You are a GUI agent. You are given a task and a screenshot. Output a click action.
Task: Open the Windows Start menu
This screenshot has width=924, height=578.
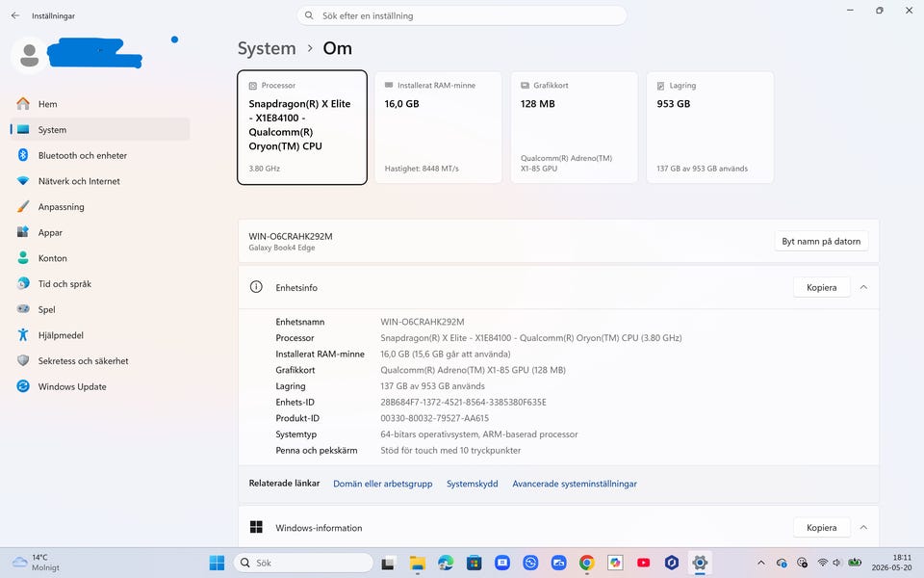[217, 563]
